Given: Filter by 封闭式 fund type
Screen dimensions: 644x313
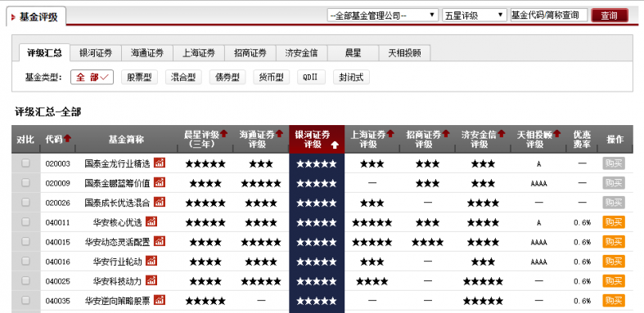Looking at the screenshot, I should click(351, 77).
